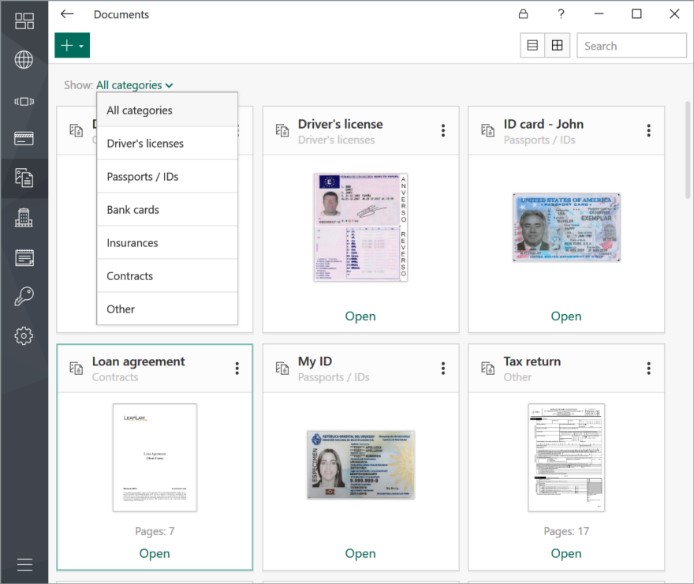Lock the vault with the padlock icon
Screen dimensions: 694x584
point(523,14)
